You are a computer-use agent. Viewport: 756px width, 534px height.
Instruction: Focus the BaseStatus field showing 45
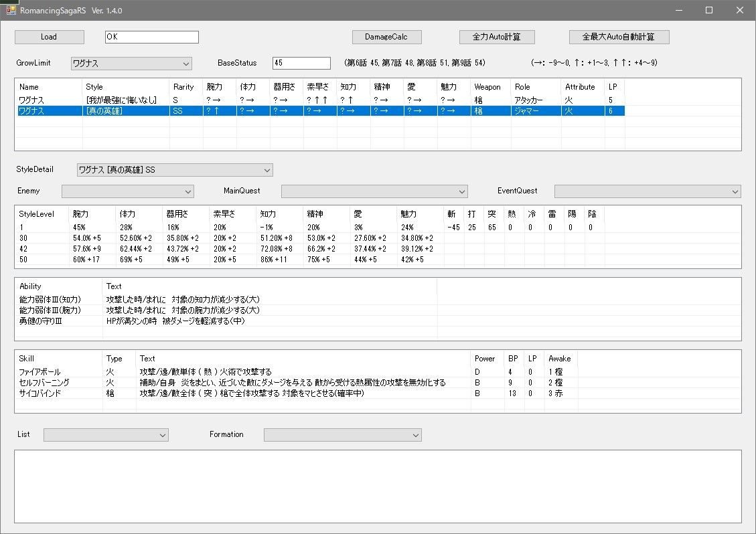301,63
